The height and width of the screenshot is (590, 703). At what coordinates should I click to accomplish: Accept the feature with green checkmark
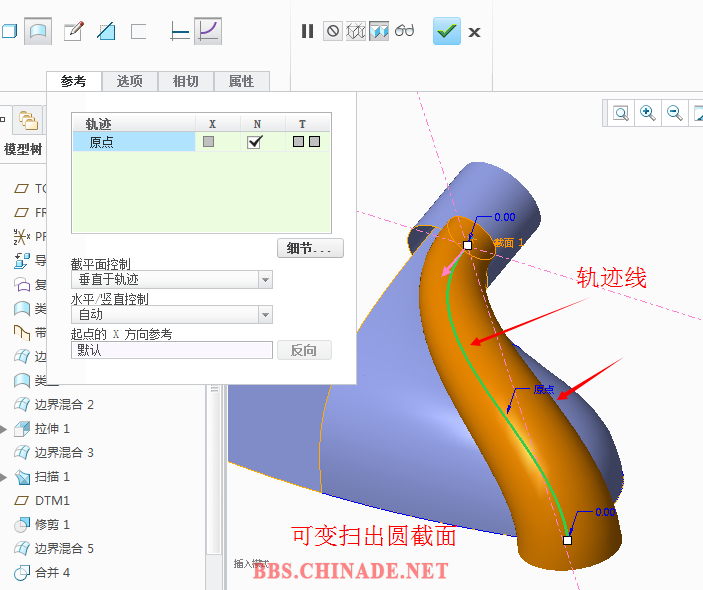(x=446, y=31)
